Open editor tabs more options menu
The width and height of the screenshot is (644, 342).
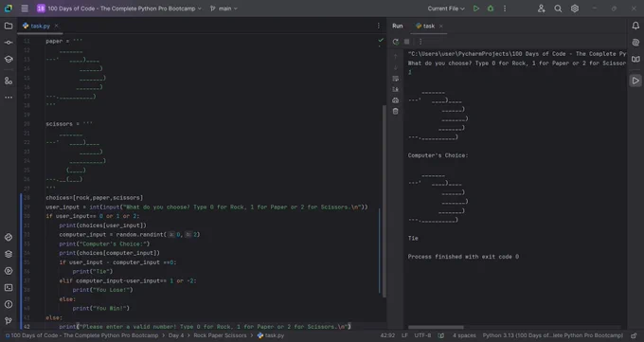click(x=378, y=26)
